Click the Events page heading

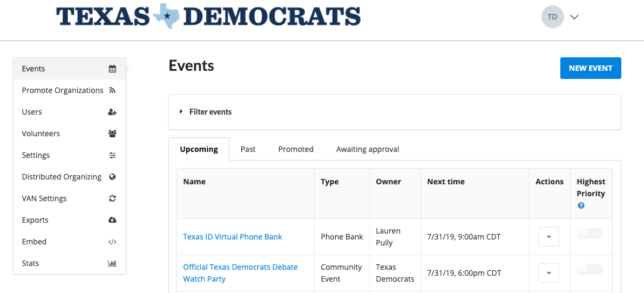point(192,65)
